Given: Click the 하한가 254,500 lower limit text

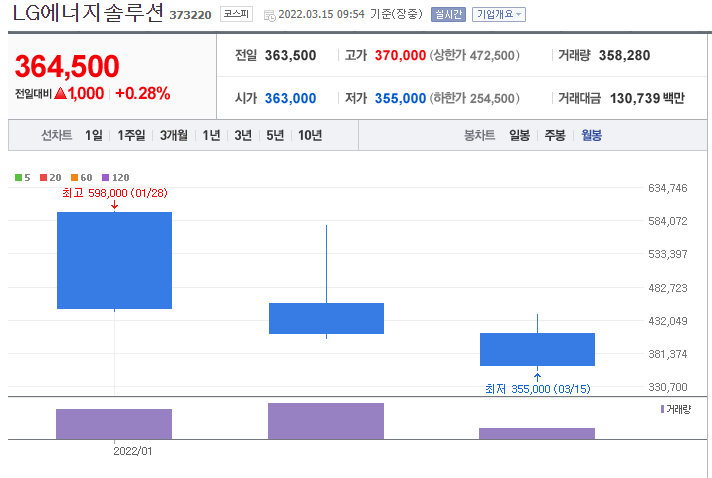Looking at the screenshot, I should [475, 98].
